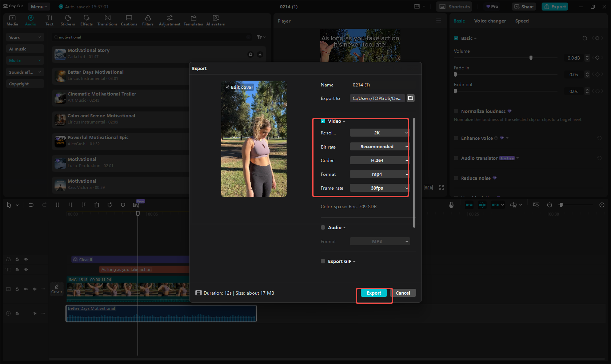The width and height of the screenshot is (611, 364).
Task: Open the Frame rate dropdown showing 30fps
Action: pyautogui.click(x=379, y=188)
